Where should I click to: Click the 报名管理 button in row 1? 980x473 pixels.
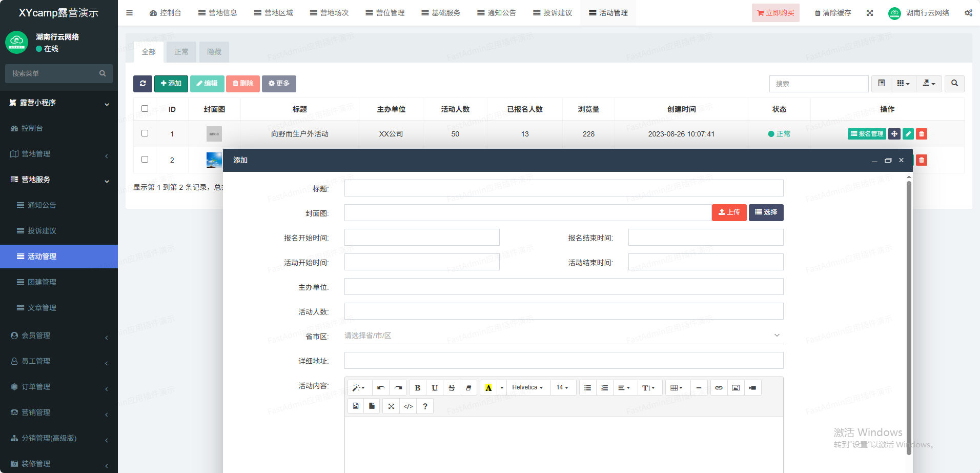(867, 134)
